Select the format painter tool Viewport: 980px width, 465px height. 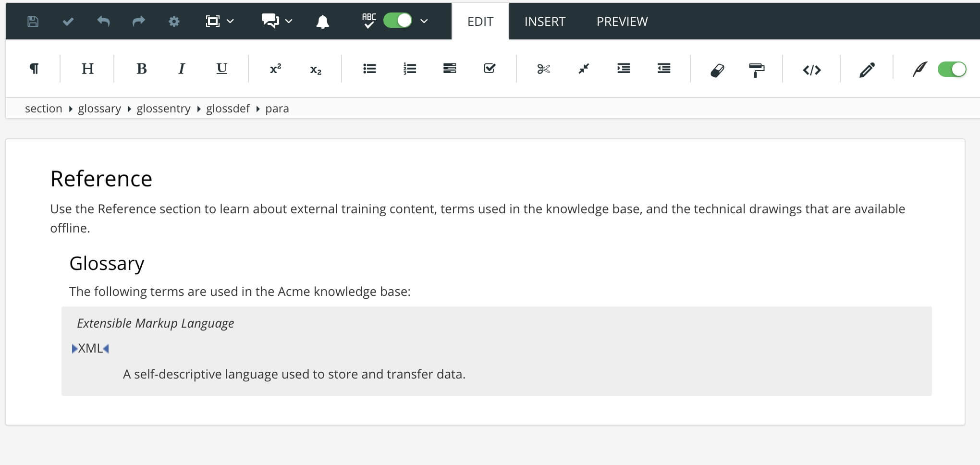pos(756,69)
